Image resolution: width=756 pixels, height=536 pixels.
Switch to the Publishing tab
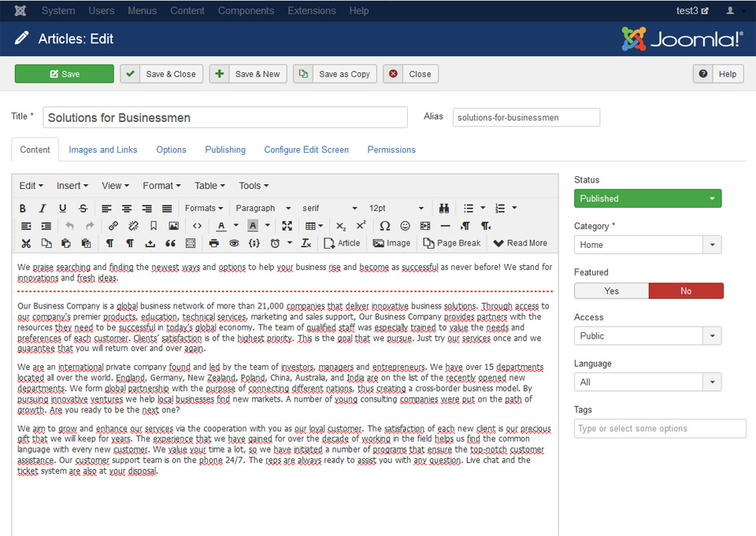[225, 150]
